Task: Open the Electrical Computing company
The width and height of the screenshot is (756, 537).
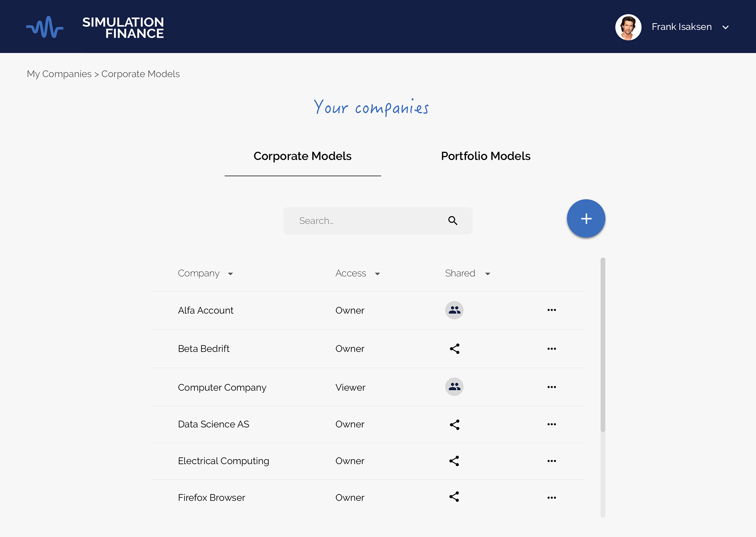Action: tap(224, 461)
